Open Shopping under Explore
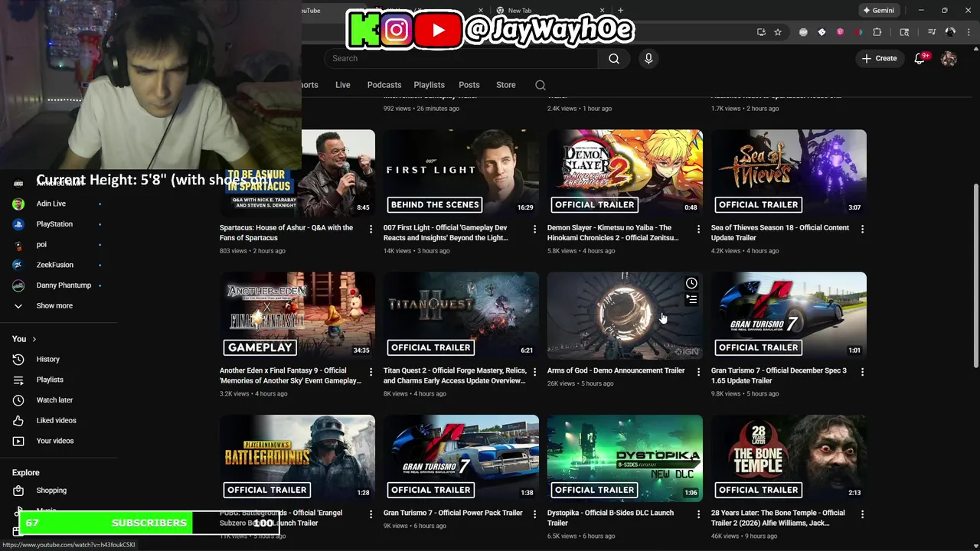Screen dimensions: 980x551 (59, 490)
